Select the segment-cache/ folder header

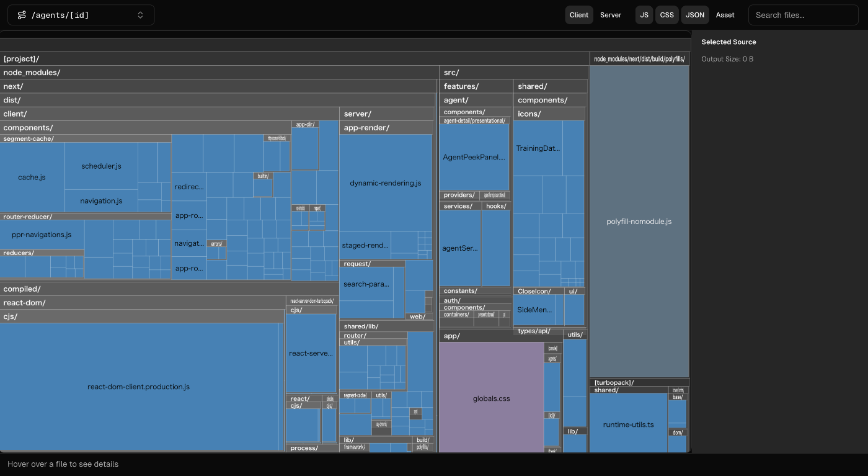86,138
